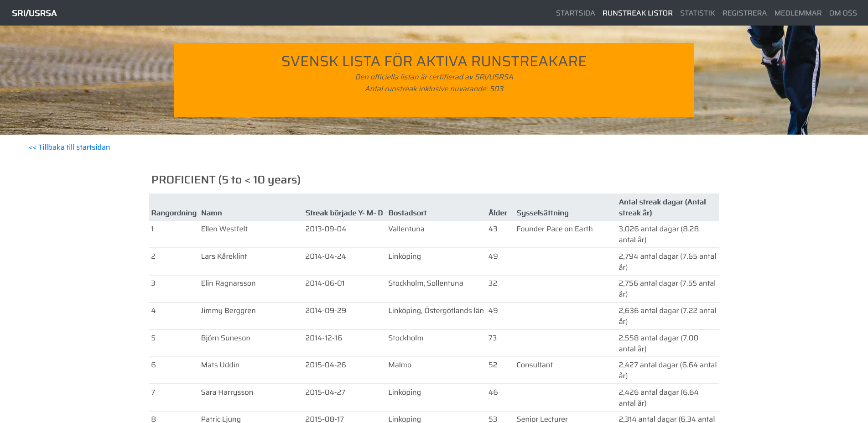Image resolution: width=868 pixels, height=423 pixels.
Task: Select the name Björn Suneson
Action: [x=225, y=338]
